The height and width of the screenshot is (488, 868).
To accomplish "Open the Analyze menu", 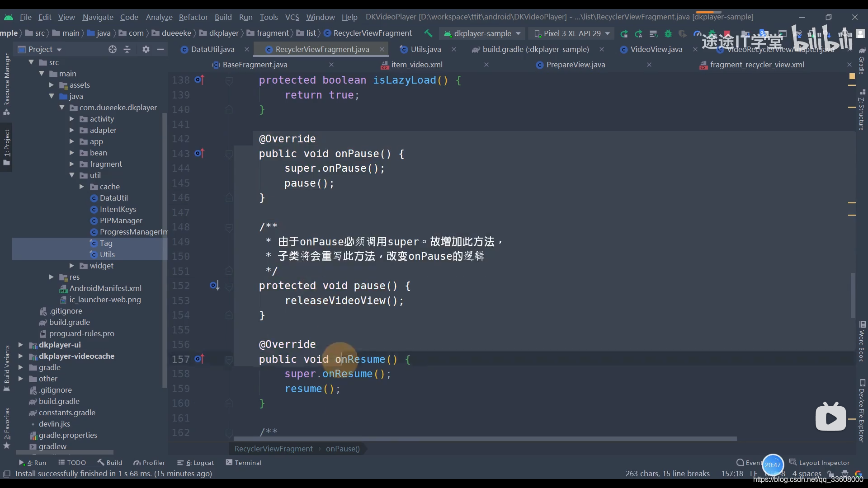I will click(x=159, y=17).
